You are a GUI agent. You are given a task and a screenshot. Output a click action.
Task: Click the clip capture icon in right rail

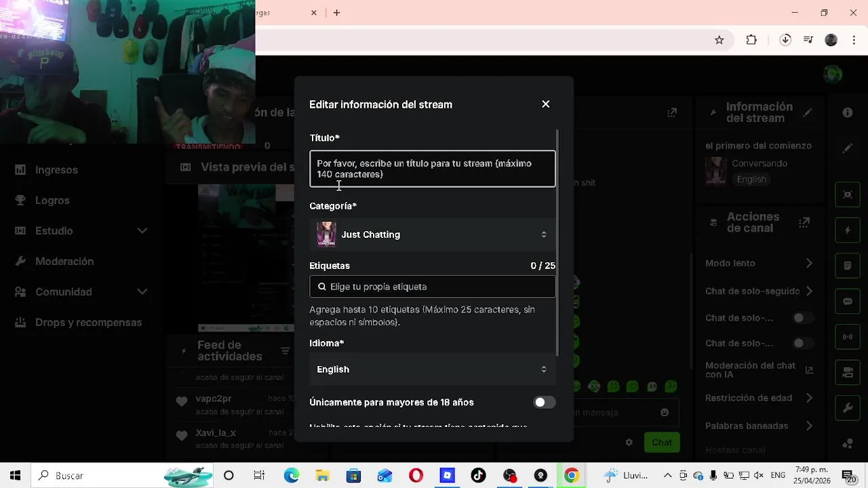coord(848,195)
